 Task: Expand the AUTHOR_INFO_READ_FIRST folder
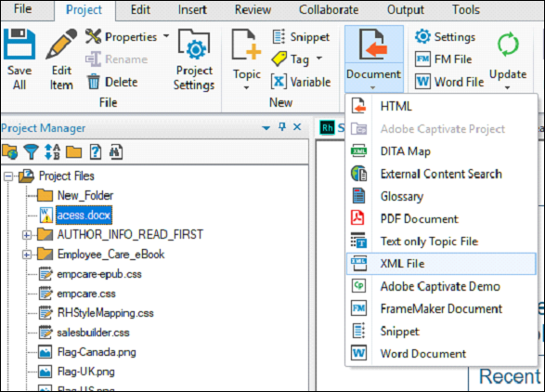[x=26, y=235]
